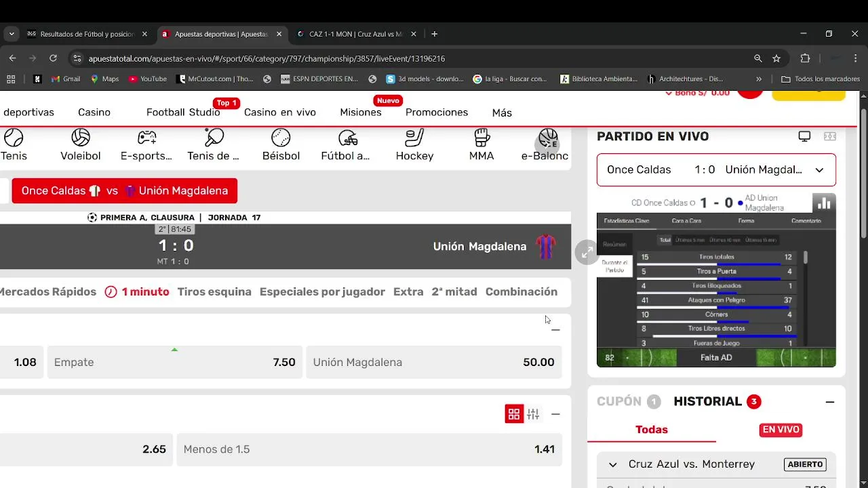Select the 2.65 odds button

coord(86,449)
